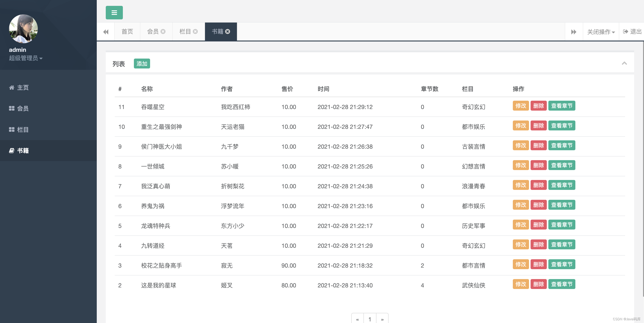644x323 pixels.
Task: Open 主页 from sidebar home icon
Action: (x=12, y=88)
